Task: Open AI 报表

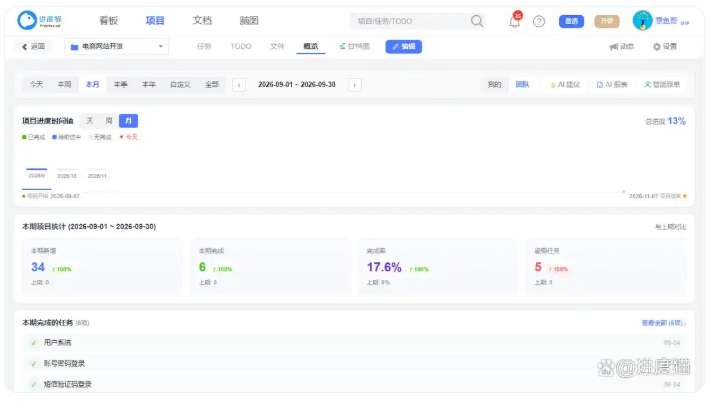Action: pos(612,84)
